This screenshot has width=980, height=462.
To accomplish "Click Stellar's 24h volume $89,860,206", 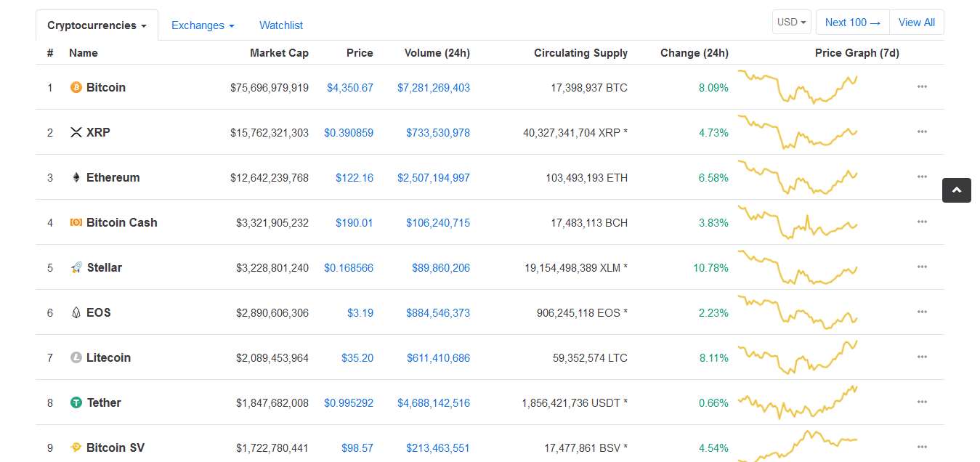I will point(441,268).
